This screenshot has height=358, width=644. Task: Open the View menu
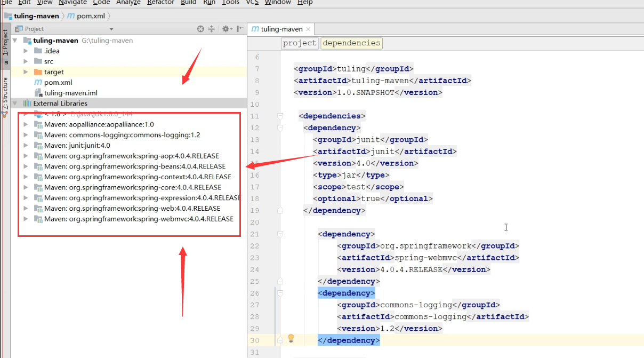click(45, 3)
